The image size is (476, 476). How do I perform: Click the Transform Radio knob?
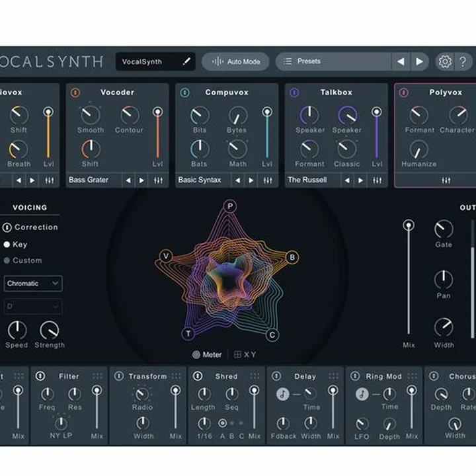[x=141, y=394]
